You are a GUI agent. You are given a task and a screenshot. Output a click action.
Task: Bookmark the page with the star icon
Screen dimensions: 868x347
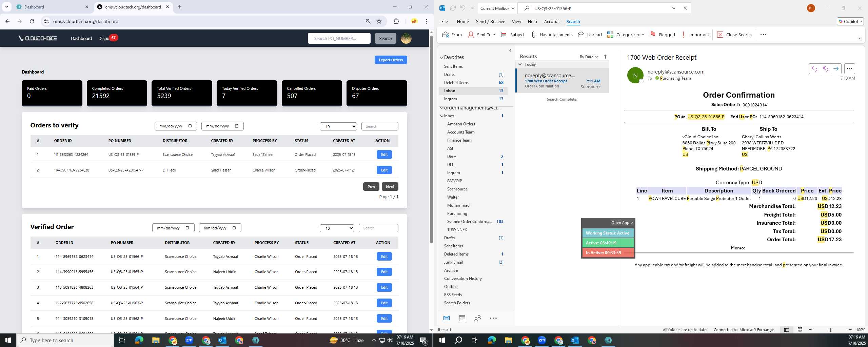pyautogui.click(x=379, y=21)
